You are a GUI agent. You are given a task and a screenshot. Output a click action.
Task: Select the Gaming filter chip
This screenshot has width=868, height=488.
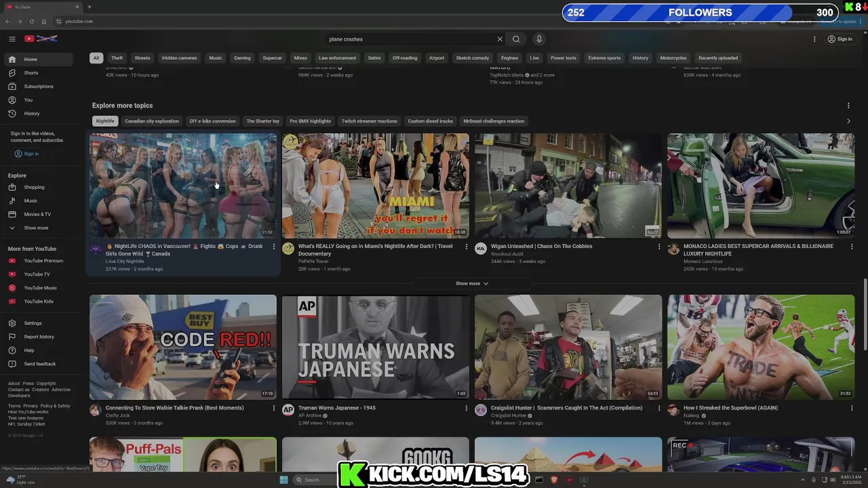click(242, 58)
